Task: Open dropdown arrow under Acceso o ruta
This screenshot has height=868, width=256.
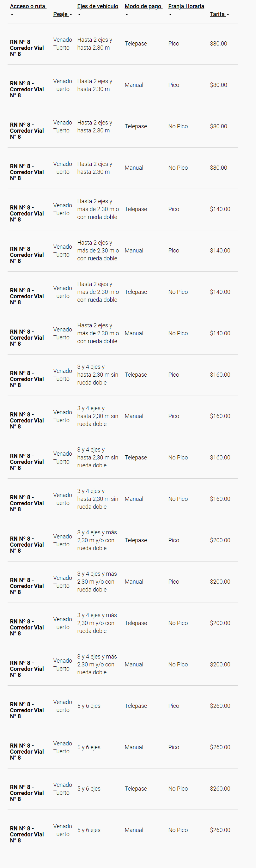Action: pos(12,15)
